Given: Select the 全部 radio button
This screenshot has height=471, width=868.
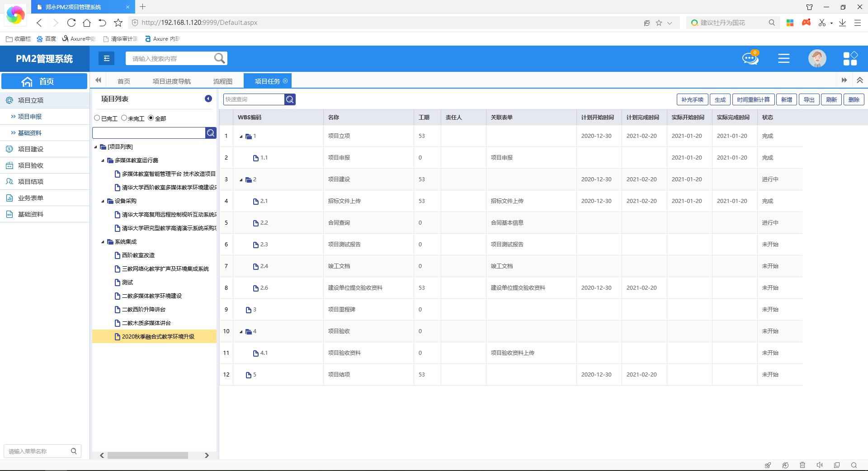Looking at the screenshot, I should (151, 118).
